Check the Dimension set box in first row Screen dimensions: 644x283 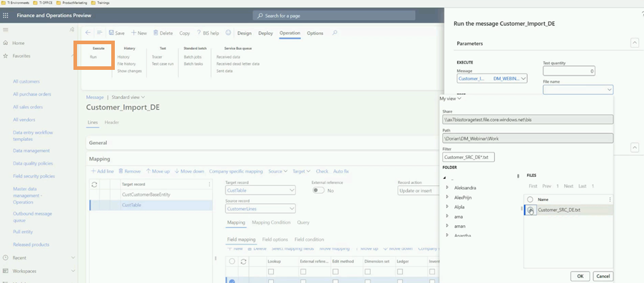(x=367, y=272)
